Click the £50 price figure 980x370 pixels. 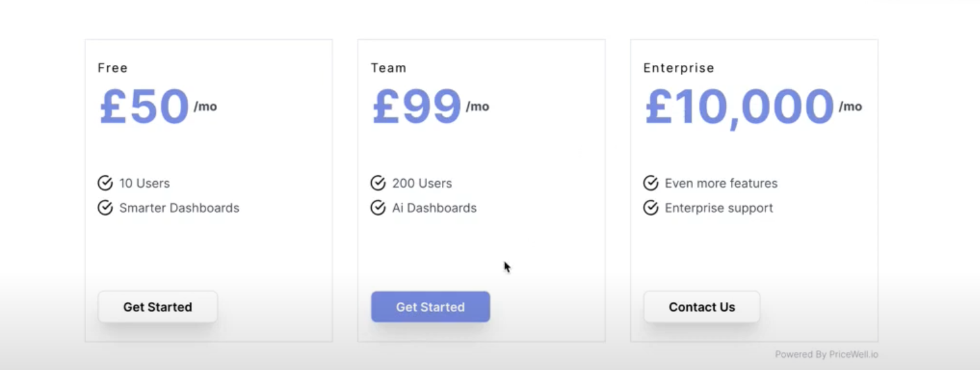(144, 107)
